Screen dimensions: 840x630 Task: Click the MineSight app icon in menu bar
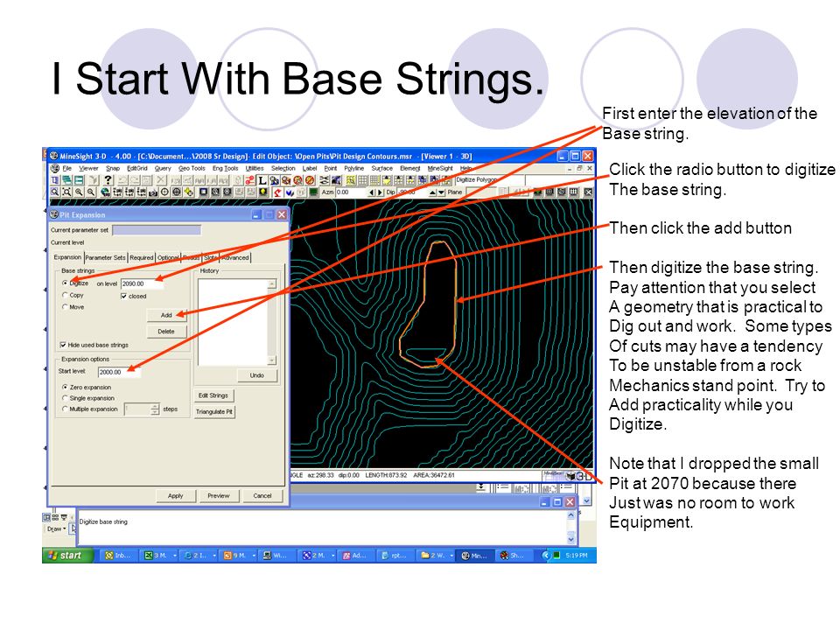point(54,168)
